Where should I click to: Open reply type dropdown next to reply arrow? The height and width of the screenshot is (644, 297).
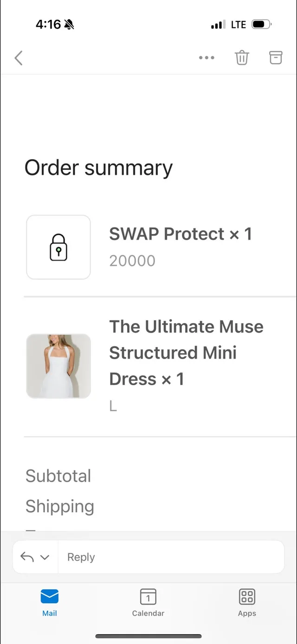pos(45,557)
